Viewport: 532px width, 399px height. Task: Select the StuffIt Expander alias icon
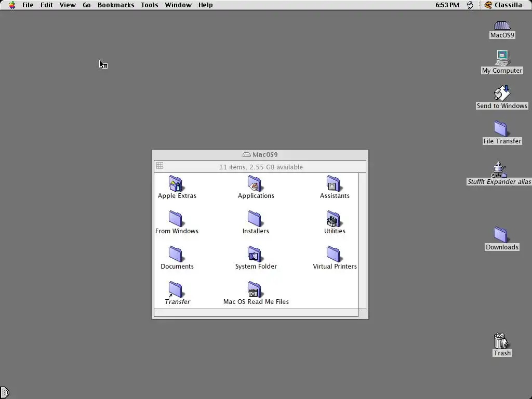point(499,169)
